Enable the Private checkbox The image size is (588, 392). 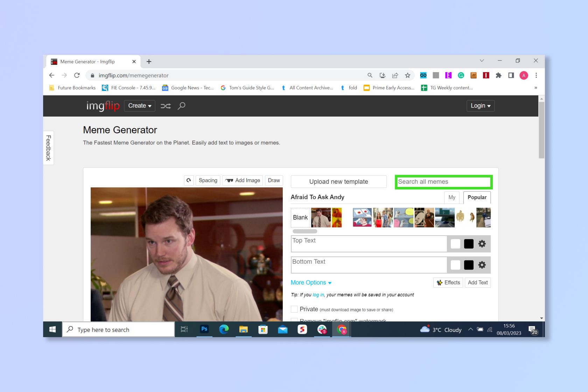(294, 309)
